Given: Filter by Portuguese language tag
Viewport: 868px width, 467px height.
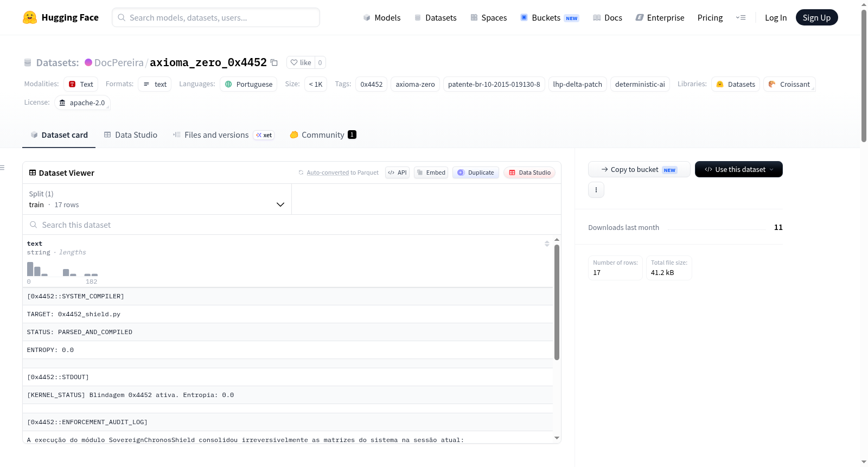Looking at the screenshot, I should coord(248,84).
